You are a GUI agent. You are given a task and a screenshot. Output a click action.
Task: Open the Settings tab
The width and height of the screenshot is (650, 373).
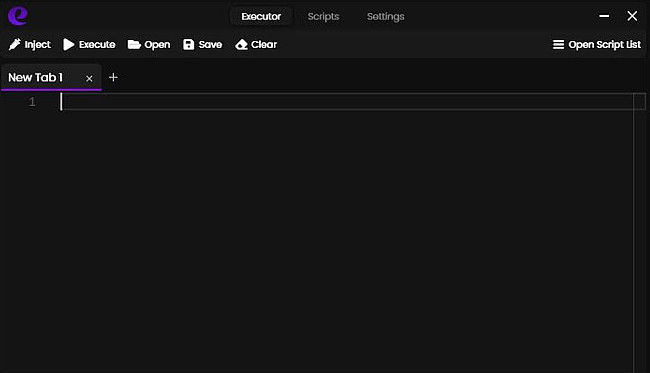tap(386, 17)
